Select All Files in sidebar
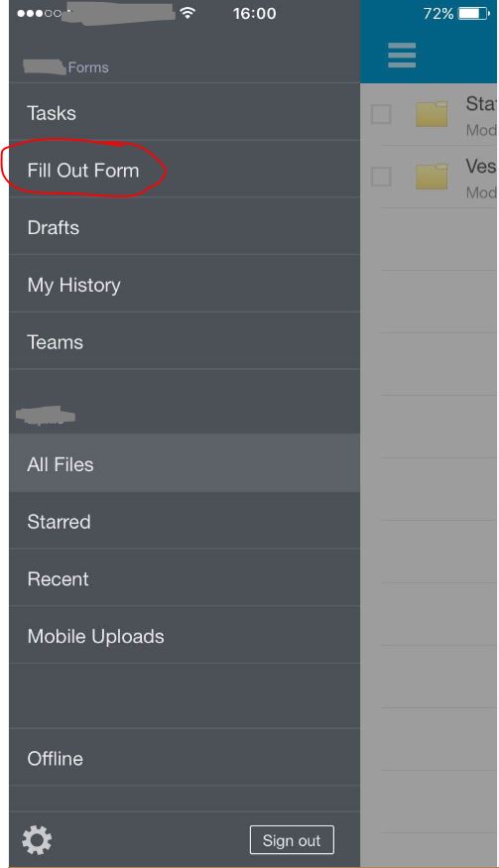 tap(185, 464)
